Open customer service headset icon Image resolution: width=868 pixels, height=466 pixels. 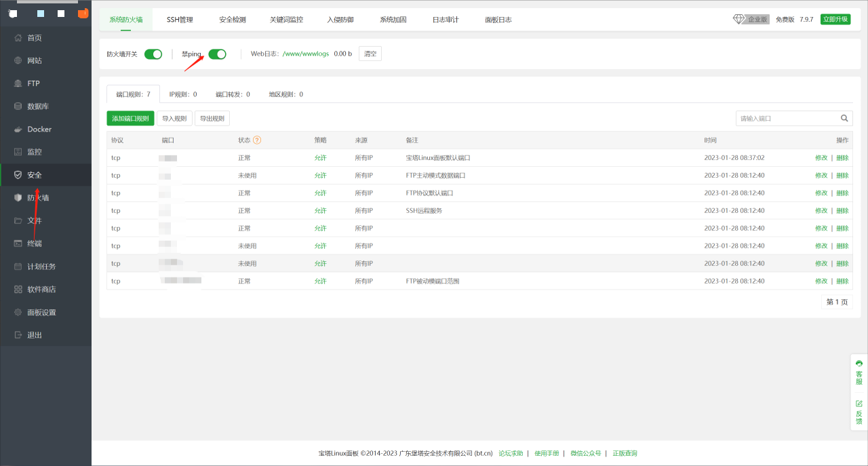859,364
